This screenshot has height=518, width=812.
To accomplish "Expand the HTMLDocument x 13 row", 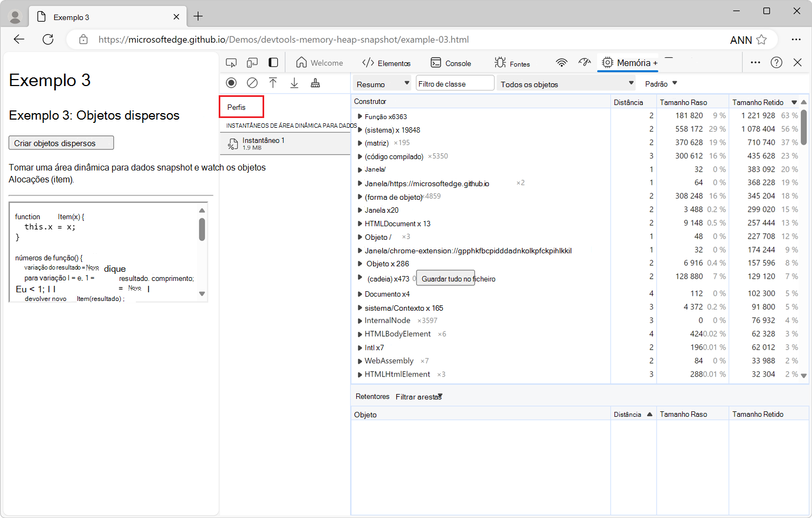I will (x=360, y=224).
